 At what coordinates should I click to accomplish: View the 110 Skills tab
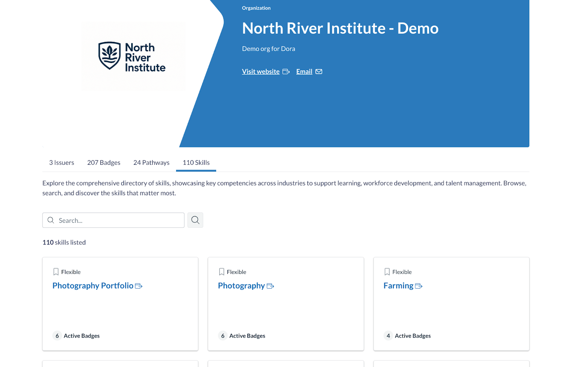coord(196,162)
